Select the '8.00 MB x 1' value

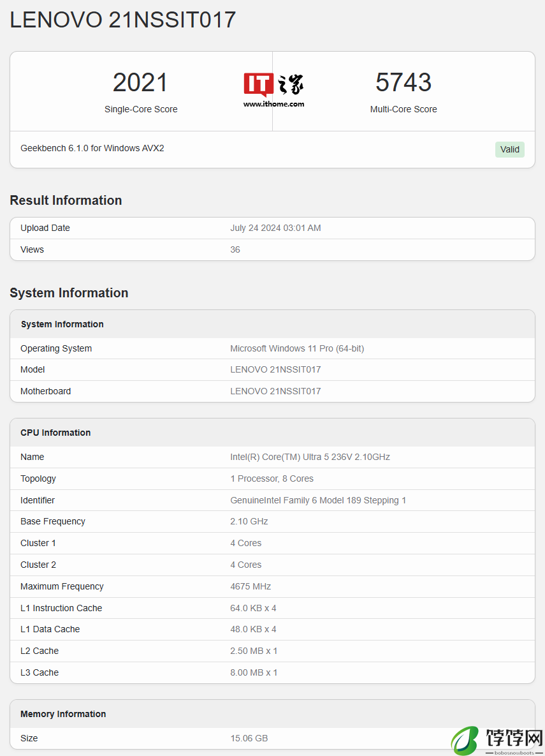tap(254, 673)
